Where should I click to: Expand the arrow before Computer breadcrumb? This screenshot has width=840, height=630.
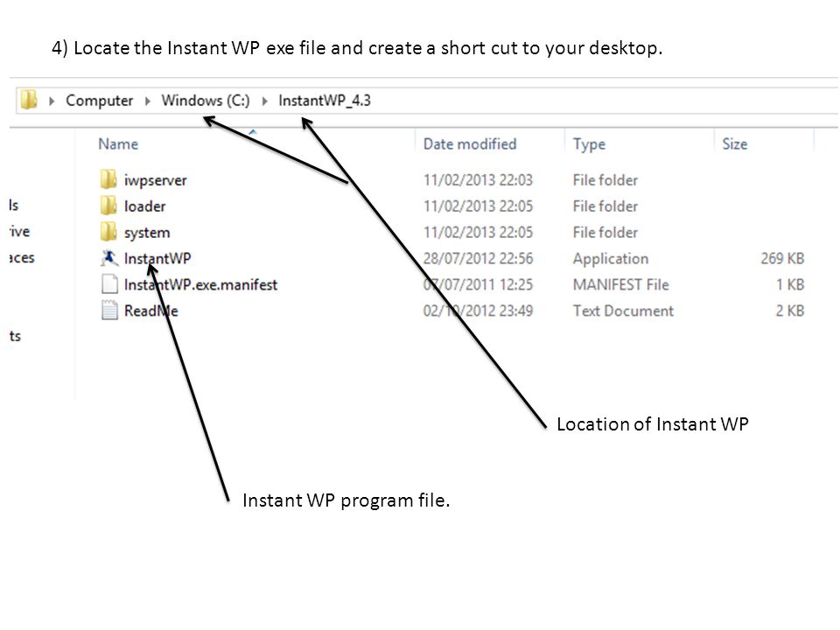[x=52, y=101]
